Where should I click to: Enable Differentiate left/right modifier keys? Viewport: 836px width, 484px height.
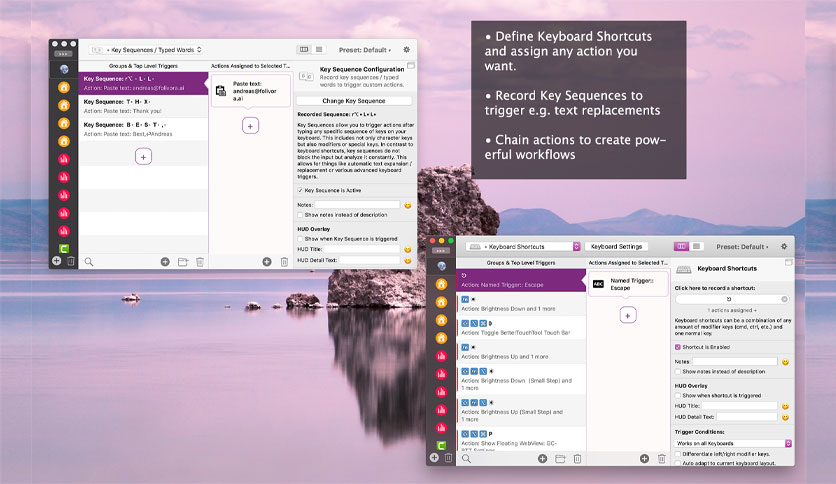coord(678,454)
